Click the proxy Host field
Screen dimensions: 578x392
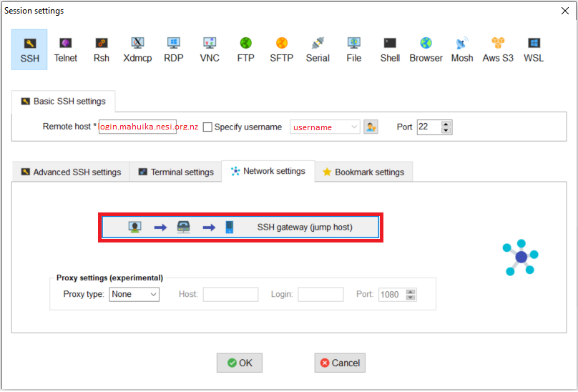click(x=230, y=294)
